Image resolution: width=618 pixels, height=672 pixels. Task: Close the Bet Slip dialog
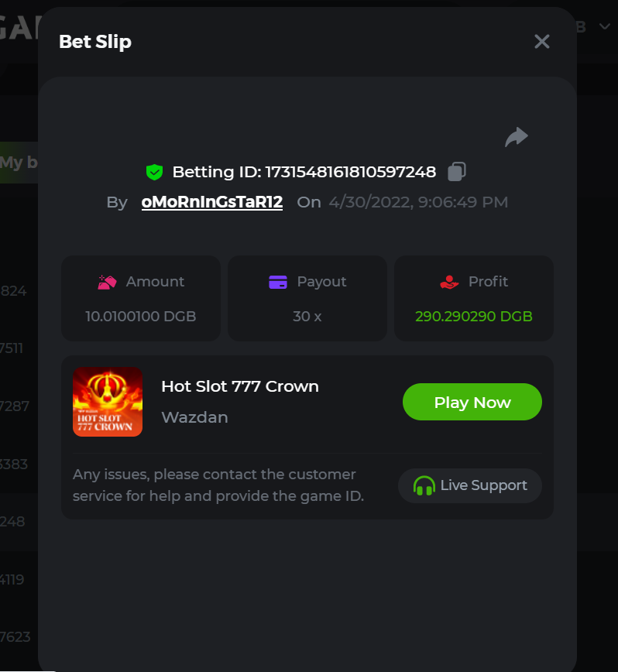coord(541,42)
